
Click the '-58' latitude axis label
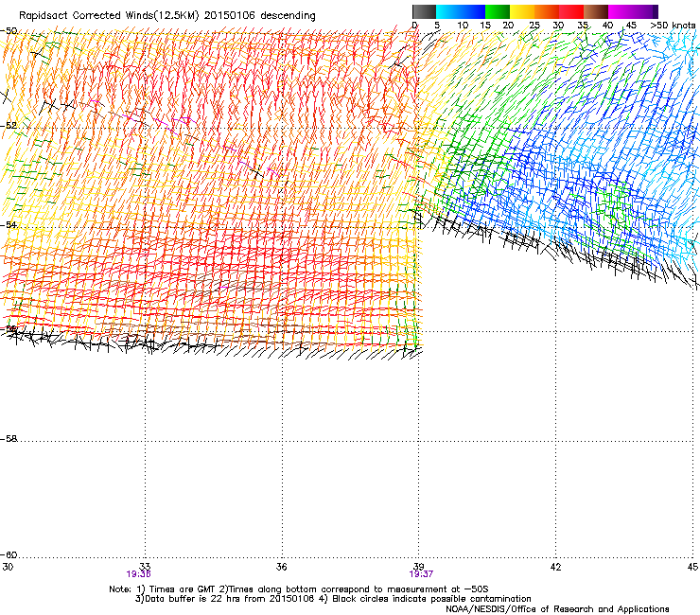pos(9,439)
